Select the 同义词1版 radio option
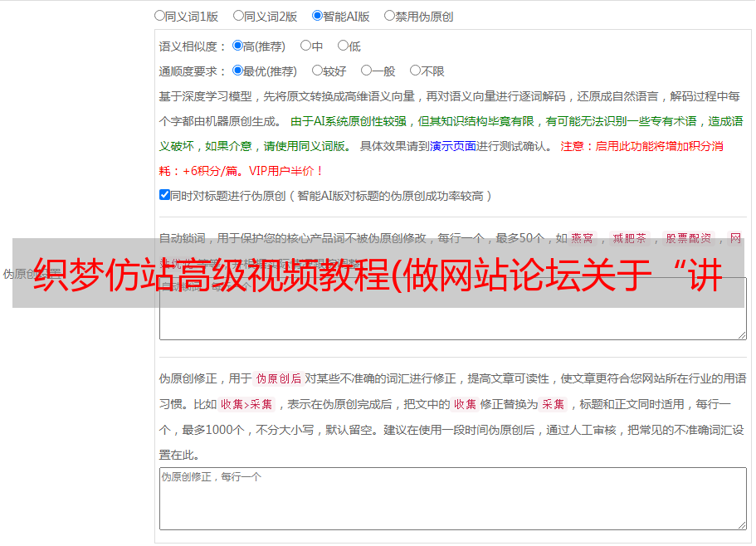The width and height of the screenshot is (756, 546). (x=159, y=15)
